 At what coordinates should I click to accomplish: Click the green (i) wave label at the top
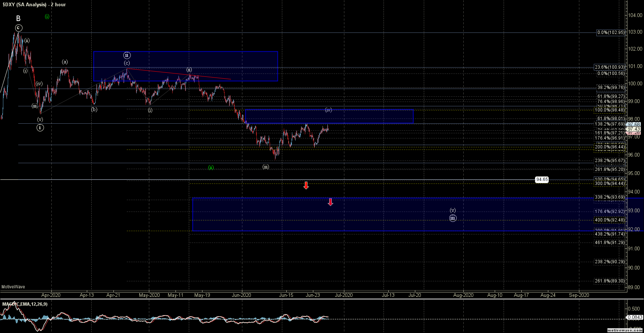click(47, 17)
